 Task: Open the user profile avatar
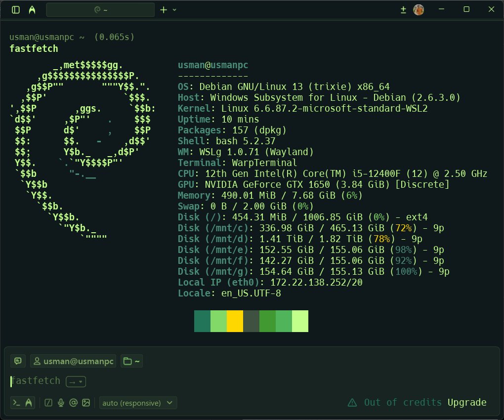pos(419,10)
